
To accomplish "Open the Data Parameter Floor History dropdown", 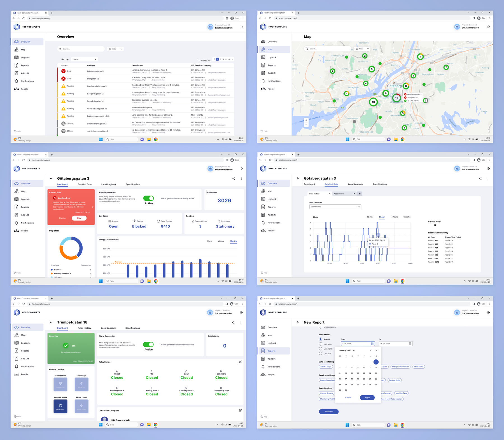I will (335, 207).
